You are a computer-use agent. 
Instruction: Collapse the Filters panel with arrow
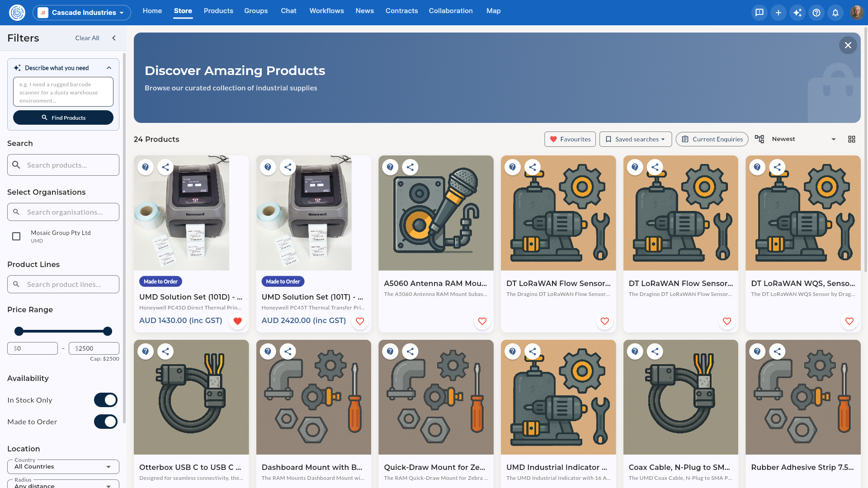click(114, 38)
